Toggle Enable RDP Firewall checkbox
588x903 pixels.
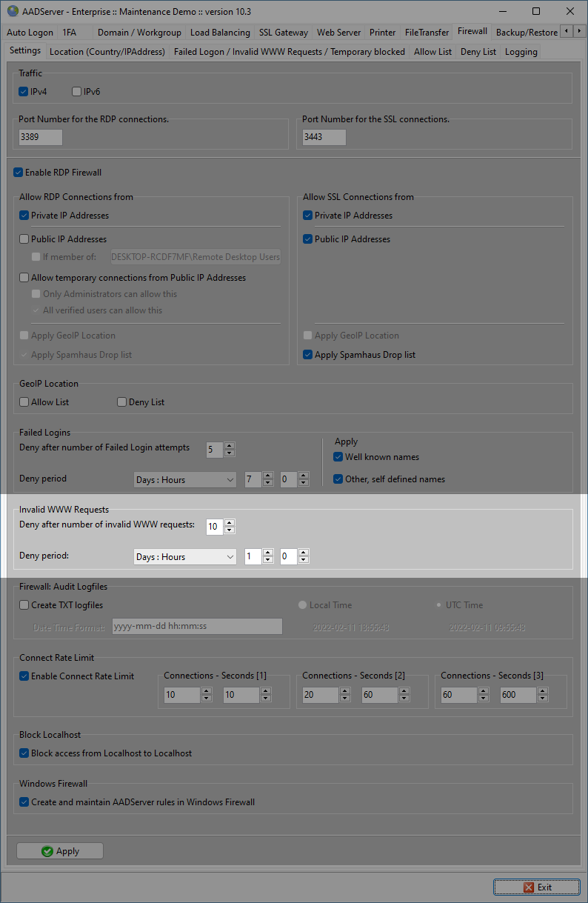click(x=19, y=173)
